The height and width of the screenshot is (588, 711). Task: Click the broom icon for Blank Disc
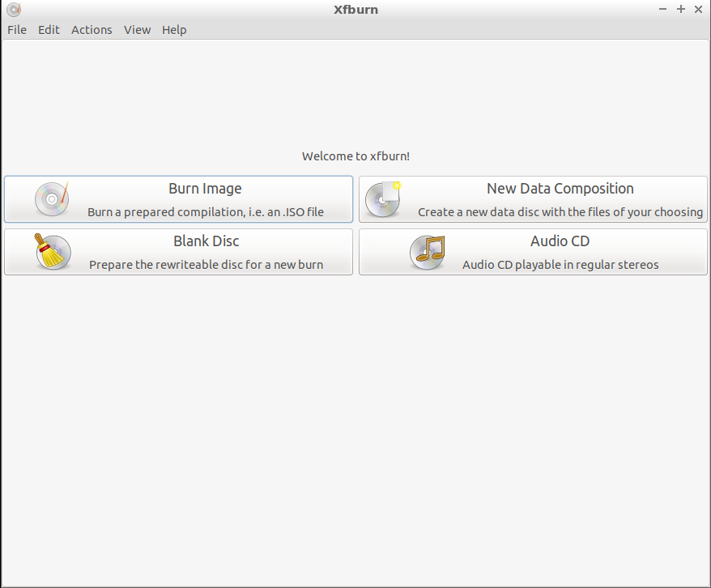[x=52, y=252]
